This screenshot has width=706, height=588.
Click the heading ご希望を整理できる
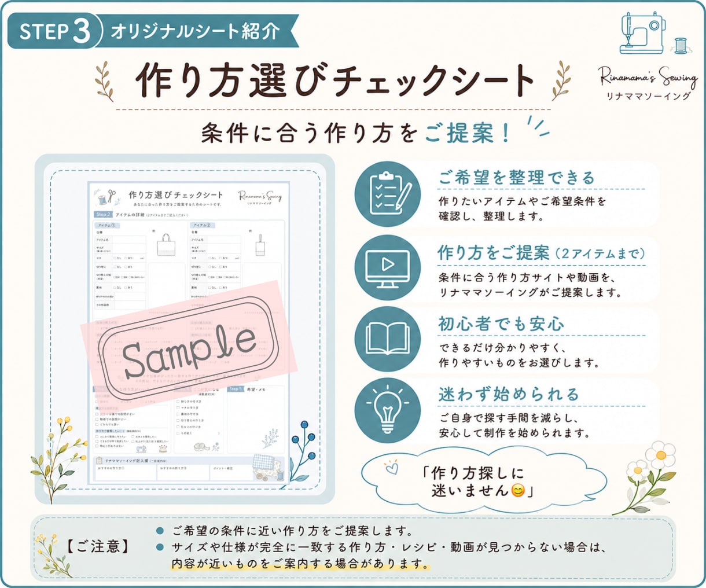click(516, 177)
